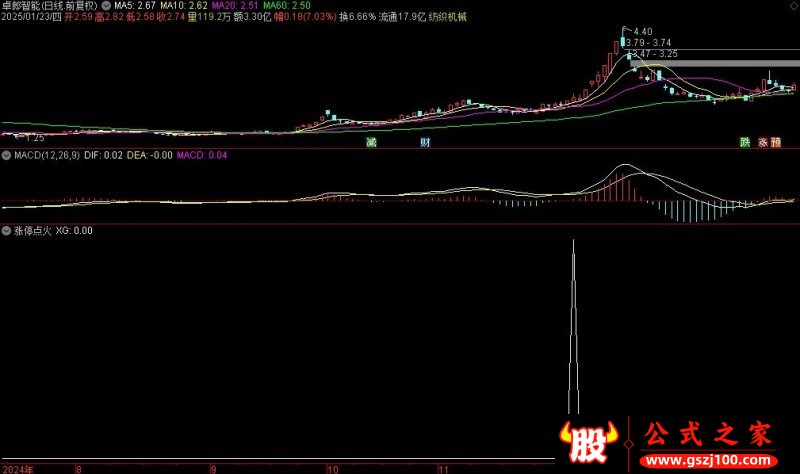The image size is (800, 474).
Task: Click the closing price 收2.74
Action: 171,17
